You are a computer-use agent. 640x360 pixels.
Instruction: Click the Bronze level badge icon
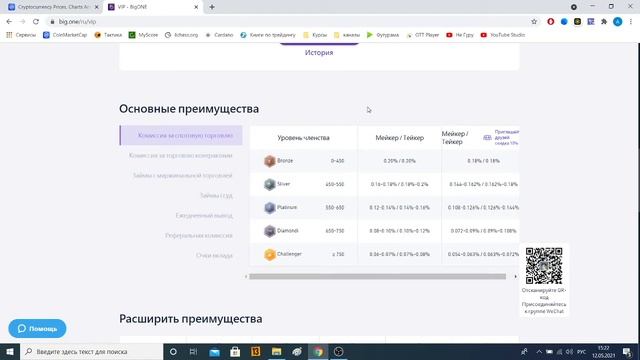click(269, 161)
